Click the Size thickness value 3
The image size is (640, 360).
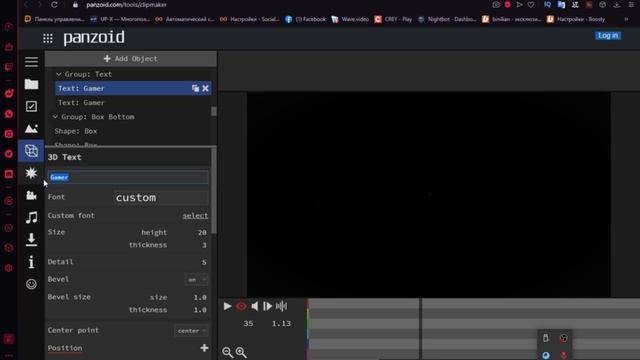point(204,245)
